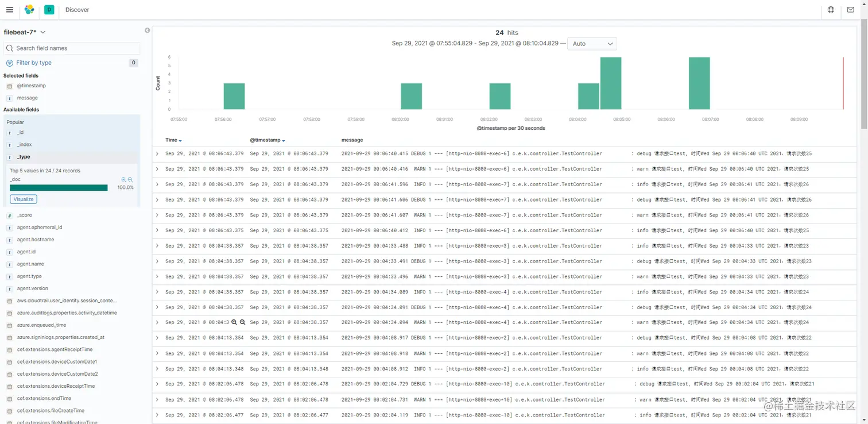Click histogram bar at 08:02:00
This screenshot has height=424, width=868.
click(500, 96)
